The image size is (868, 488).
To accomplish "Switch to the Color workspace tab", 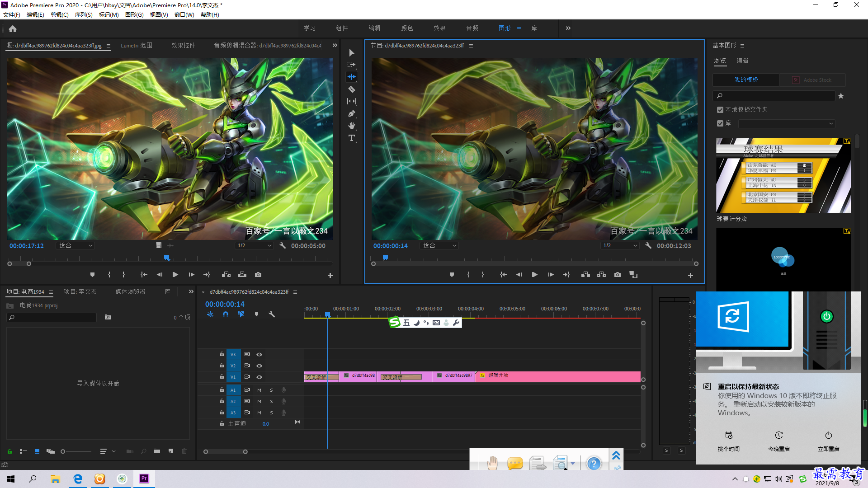I will point(407,28).
